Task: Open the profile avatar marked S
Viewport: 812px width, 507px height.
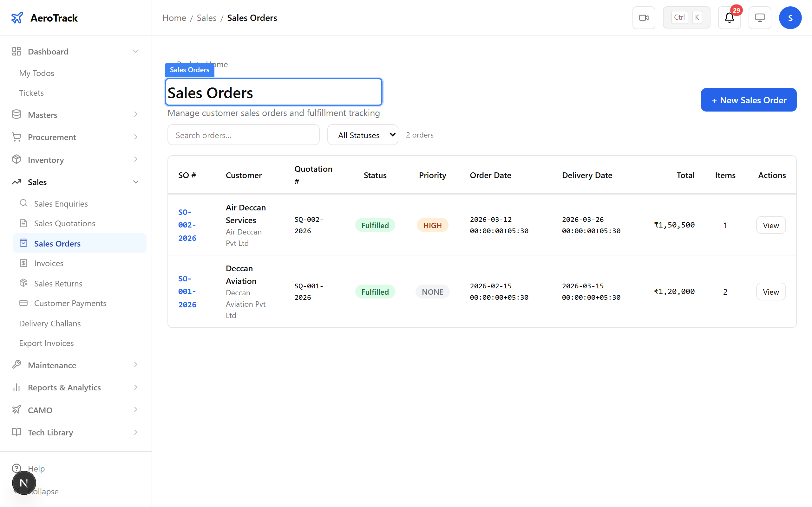Action: pos(790,17)
